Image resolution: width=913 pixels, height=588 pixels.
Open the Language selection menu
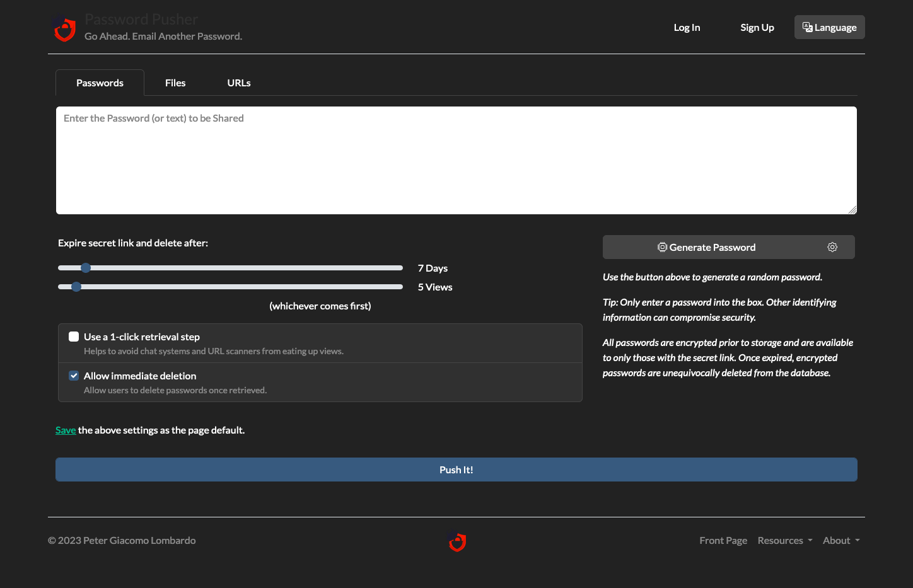[829, 27]
